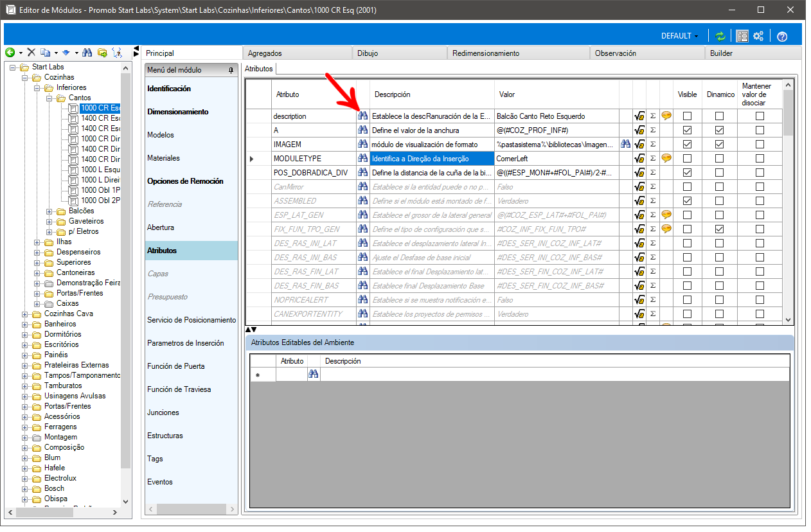Click binoculars icon beside IMAGEM value

625,144
